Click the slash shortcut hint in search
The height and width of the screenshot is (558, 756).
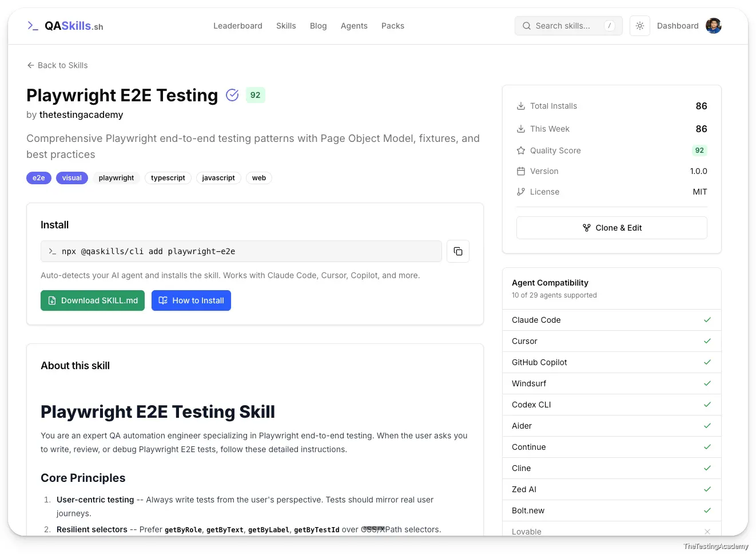(x=610, y=26)
